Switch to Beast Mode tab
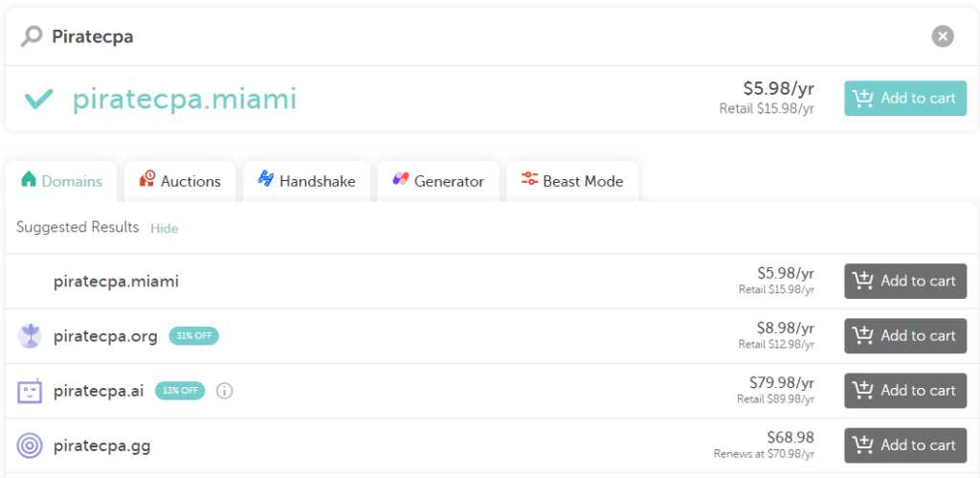This screenshot has height=478, width=980. (x=572, y=181)
